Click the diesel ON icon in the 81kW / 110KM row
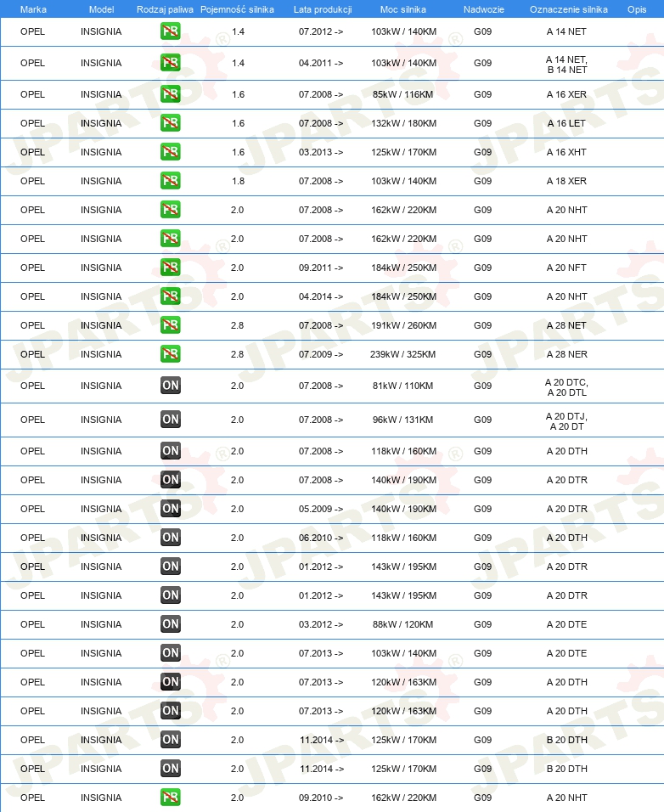 click(171, 386)
